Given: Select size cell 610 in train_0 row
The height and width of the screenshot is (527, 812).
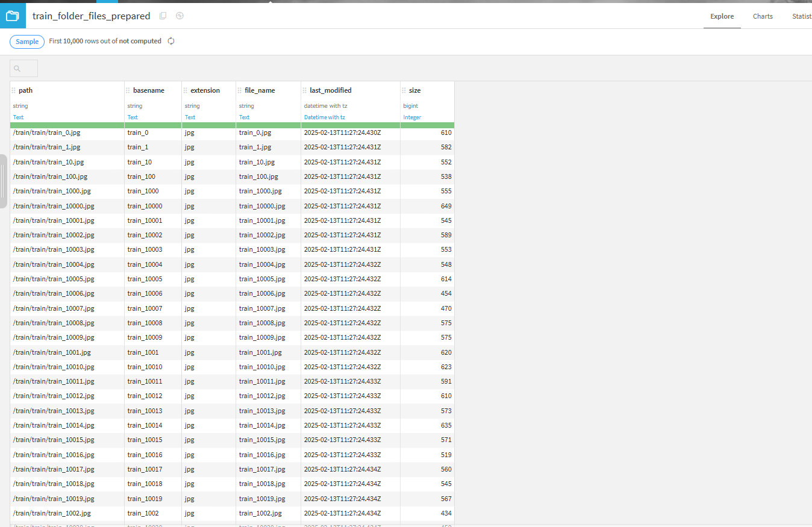Looking at the screenshot, I should pyautogui.click(x=427, y=133).
